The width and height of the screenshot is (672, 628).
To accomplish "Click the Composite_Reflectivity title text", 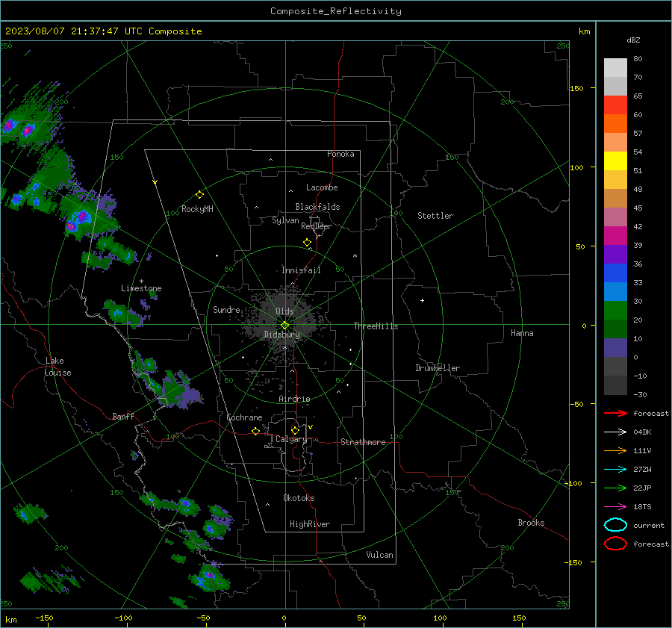I will pyautogui.click(x=335, y=11).
